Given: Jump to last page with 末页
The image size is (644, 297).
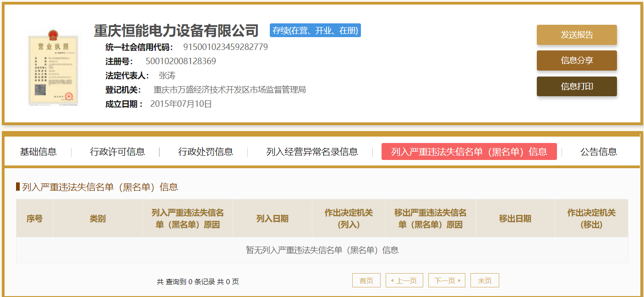Looking at the screenshot, I should click(485, 280).
